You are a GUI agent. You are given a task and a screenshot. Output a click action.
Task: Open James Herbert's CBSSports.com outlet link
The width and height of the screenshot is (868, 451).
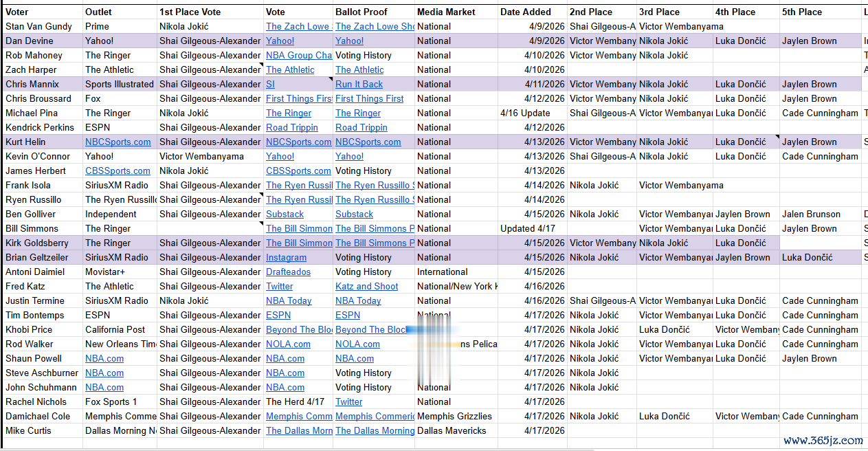[118, 170]
